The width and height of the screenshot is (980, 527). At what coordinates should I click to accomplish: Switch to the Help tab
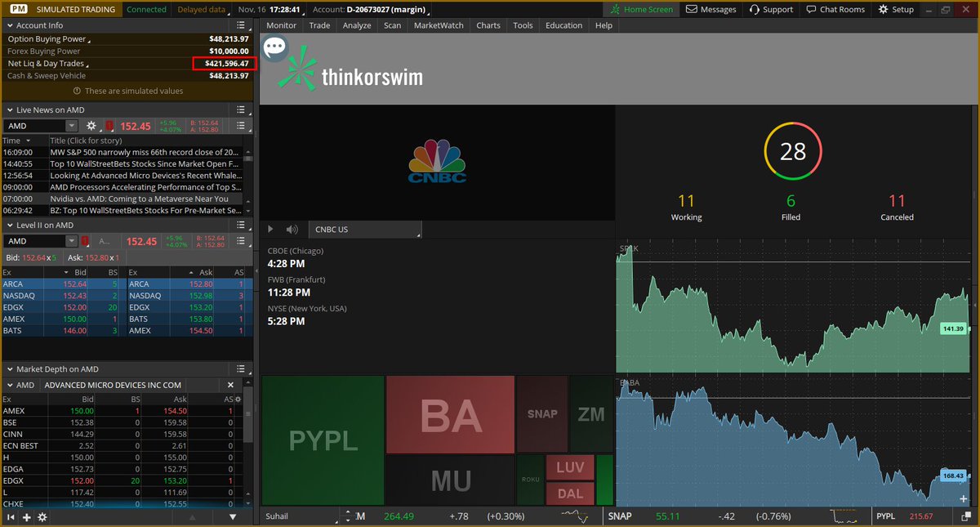[604, 25]
